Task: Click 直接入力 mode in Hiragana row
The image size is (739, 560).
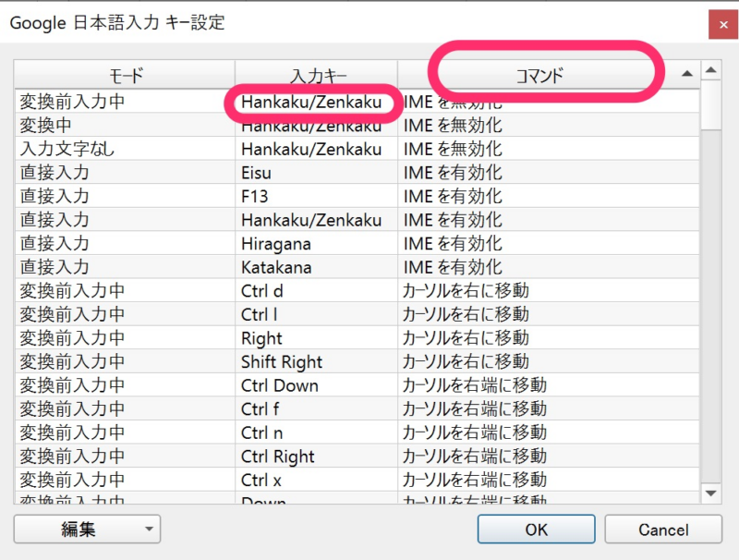Action: coord(125,244)
